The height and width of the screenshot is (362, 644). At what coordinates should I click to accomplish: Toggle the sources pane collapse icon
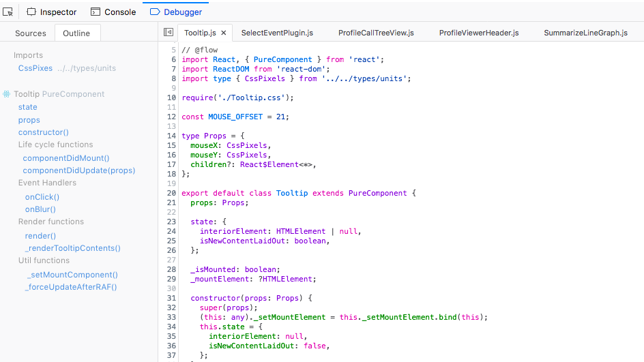coord(169,33)
